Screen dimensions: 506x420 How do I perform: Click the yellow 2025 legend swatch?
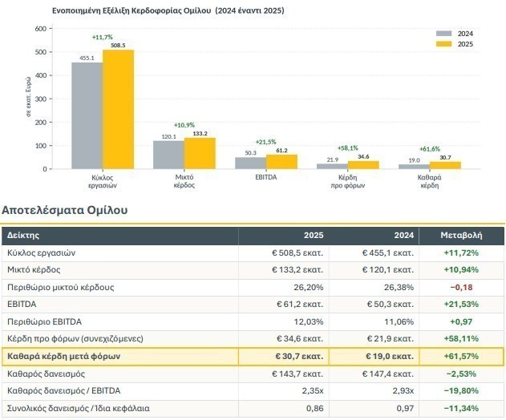point(444,44)
